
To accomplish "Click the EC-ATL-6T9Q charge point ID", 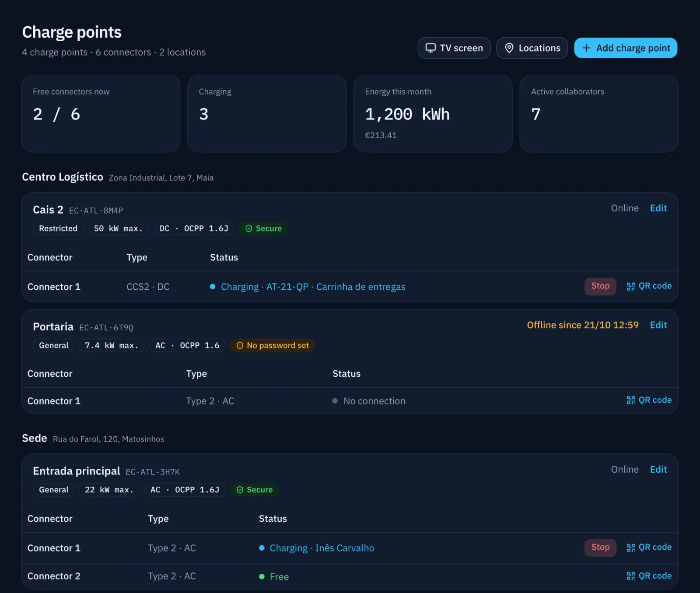I will [106, 327].
